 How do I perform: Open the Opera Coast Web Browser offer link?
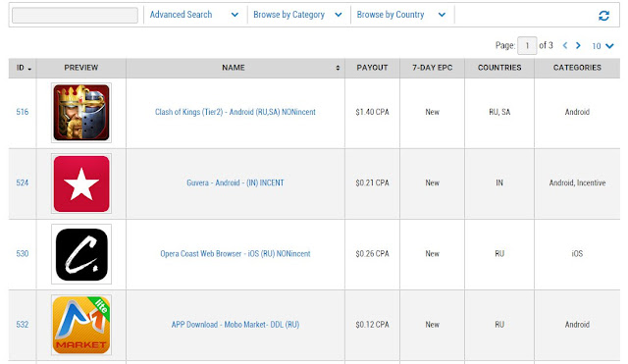(235, 254)
